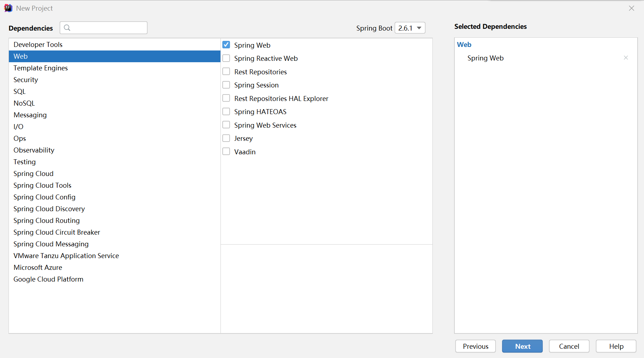Select Spring Web in Selected Dependencies list

tap(485, 58)
